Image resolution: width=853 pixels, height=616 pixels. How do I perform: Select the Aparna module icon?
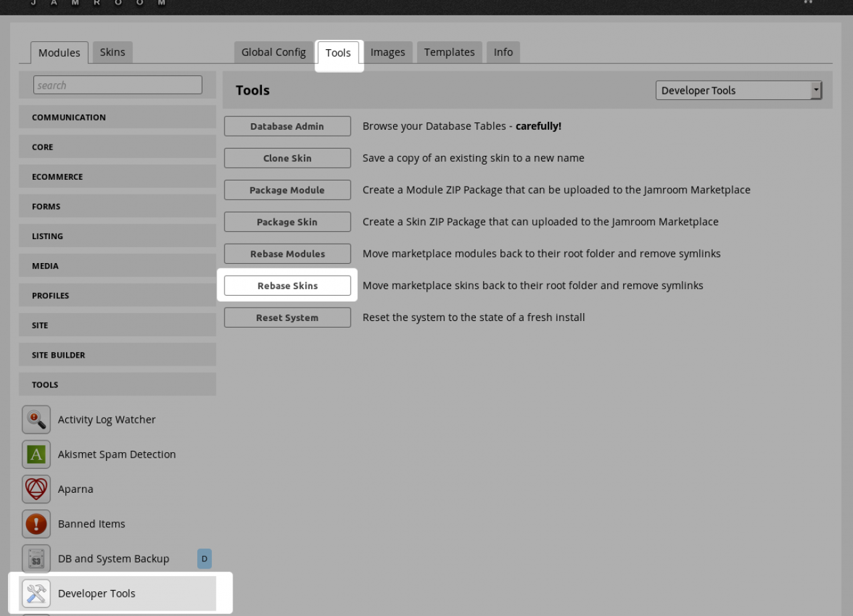point(36,489)
